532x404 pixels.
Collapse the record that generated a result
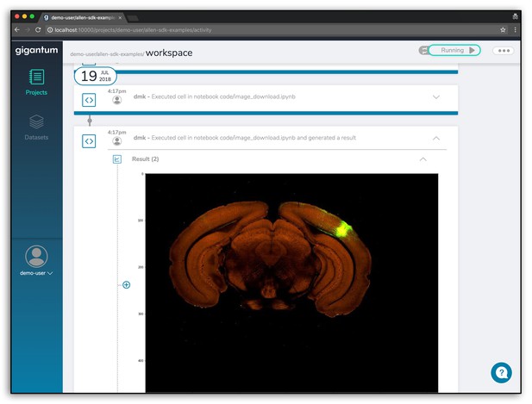pyautogui.click(x=436, y=139)
